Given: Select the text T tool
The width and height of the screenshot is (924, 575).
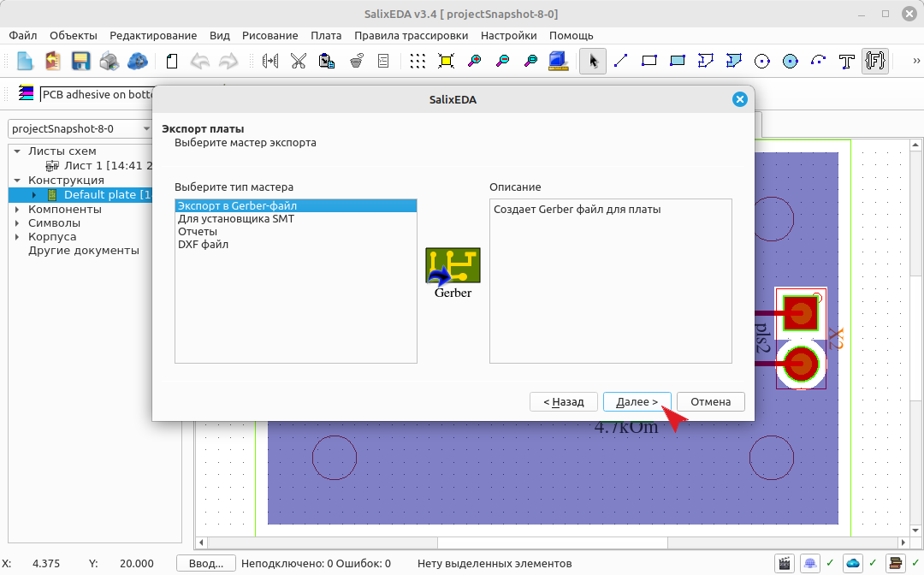Looking at the screenshot, I should (x=847, y=61).
